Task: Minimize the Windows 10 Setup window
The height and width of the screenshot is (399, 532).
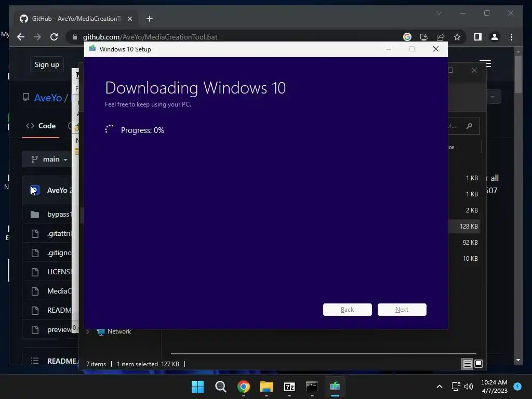Action: [x=389, y=49]
